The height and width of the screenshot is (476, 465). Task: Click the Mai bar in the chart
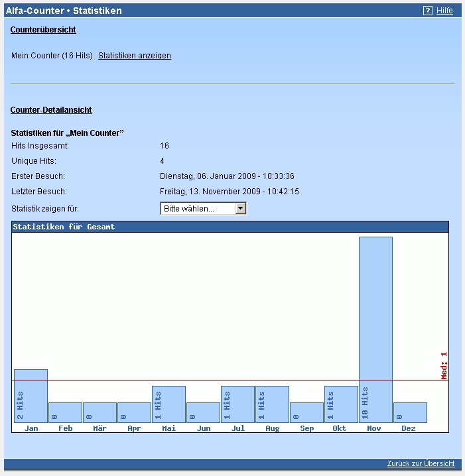[x=168, y=404]
